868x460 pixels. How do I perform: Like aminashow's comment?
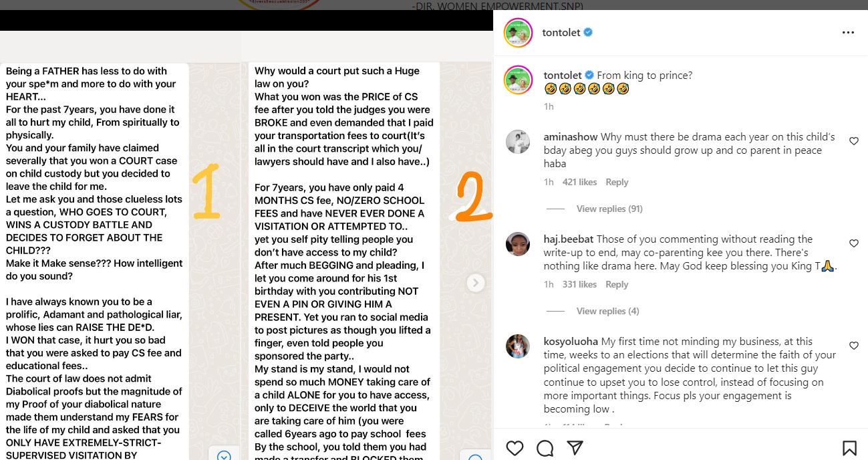(853, 141)
